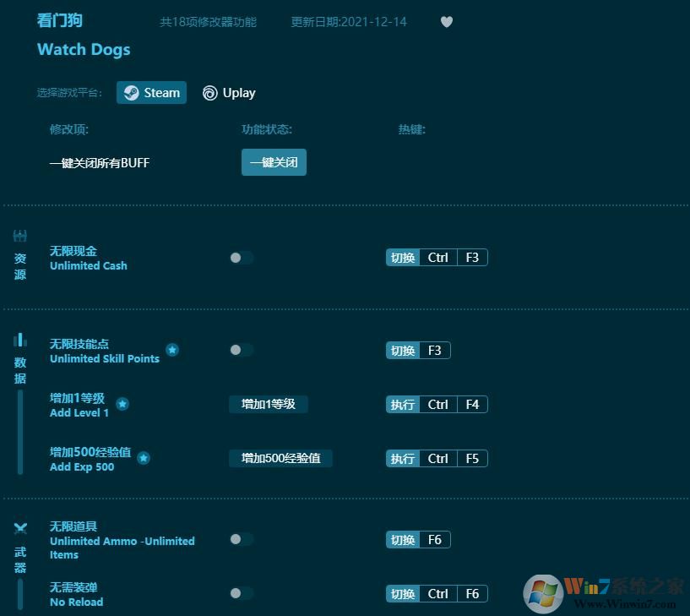690x616 pixels.
Task: Click the heart favorite icon
Action: pos(447,22)
